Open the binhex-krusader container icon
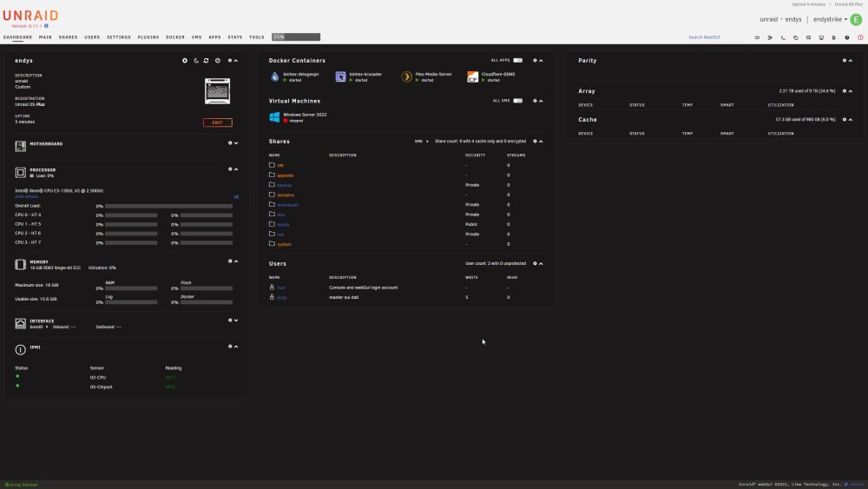Viewport: 868px width, 489px height. 340,76
